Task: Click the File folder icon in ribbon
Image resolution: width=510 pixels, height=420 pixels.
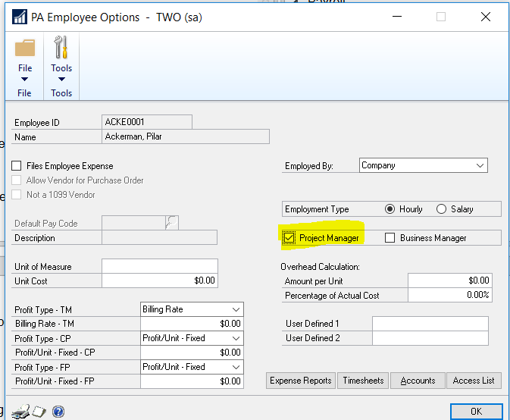Action: tap(25, 48)
